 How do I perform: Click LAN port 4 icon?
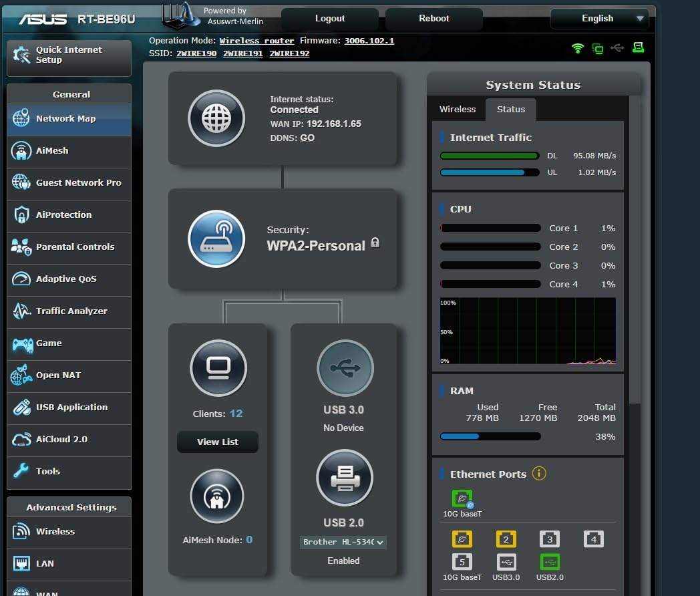tap(593, 539)
